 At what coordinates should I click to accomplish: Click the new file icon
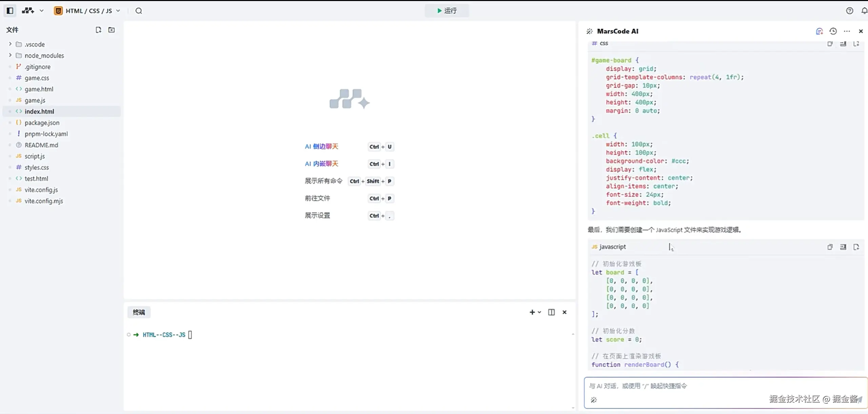pos(98,30)
